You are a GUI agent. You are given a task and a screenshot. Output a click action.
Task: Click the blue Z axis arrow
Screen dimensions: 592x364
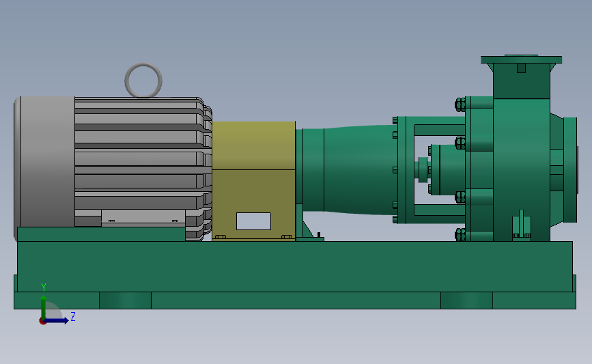57,321
